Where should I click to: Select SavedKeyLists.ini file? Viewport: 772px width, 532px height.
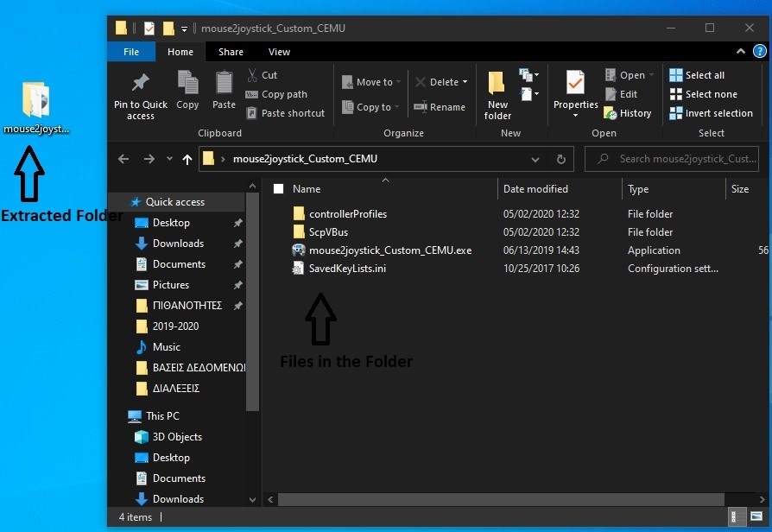coord(347,269)
